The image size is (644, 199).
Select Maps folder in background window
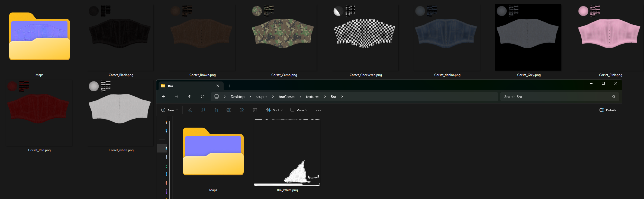pyautogui.click(x=40, y=36)
